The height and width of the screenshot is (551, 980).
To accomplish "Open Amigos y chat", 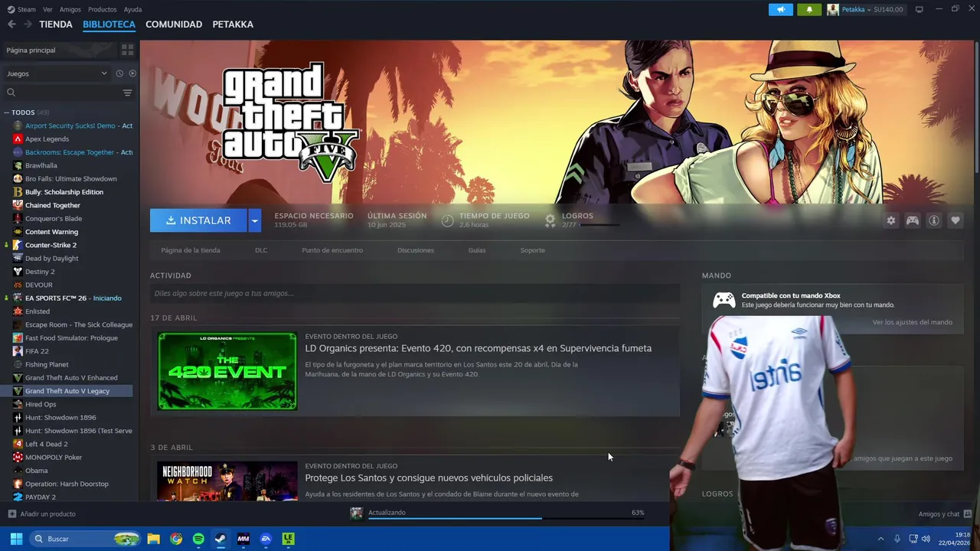I will (945, 514).
